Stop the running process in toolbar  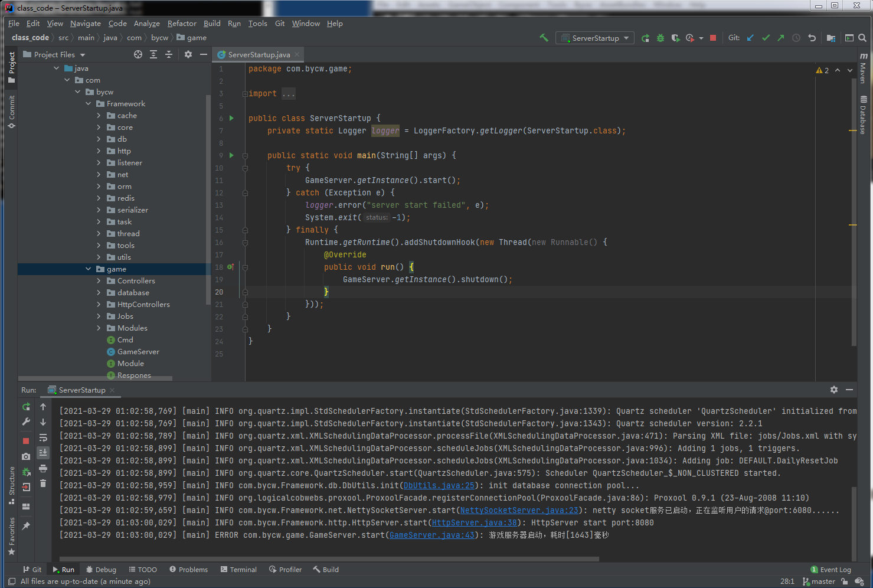click(x=713, y=38)
